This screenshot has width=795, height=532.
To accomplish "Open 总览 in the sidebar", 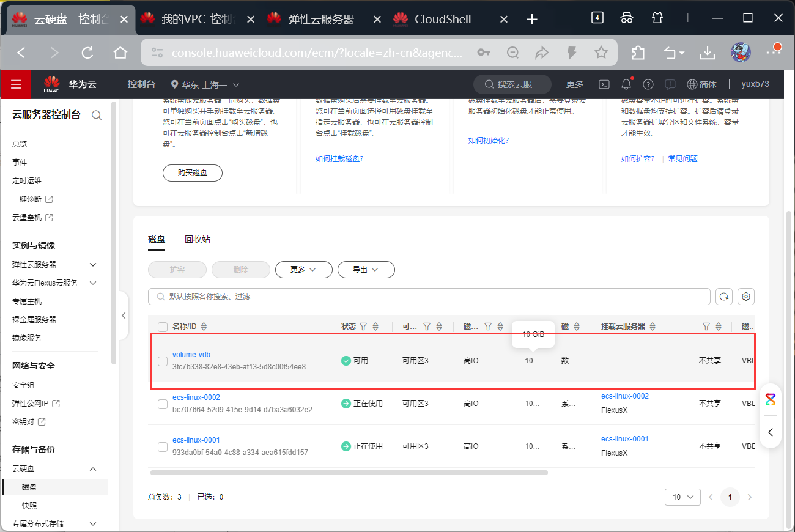I will click(20, 144).
